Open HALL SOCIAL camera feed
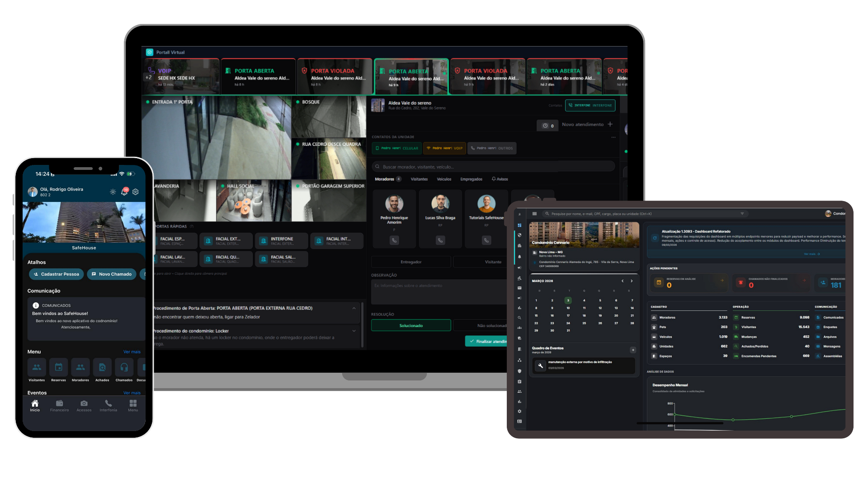Screen dimensions: 868x488 pos(254,201)
